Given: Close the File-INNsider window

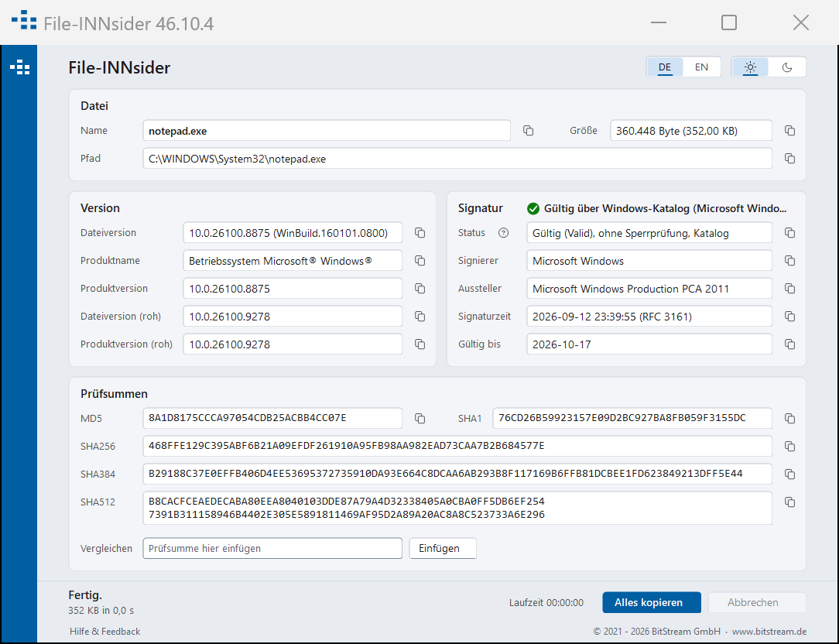Looking at the screenshot, I should click(x=801, y=22).
